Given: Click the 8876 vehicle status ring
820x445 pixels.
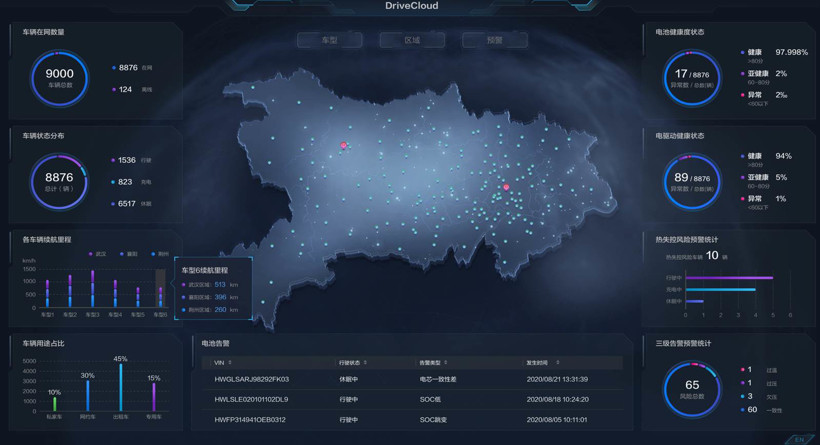Looking at the screenshot, I should (x=59, y=182).
